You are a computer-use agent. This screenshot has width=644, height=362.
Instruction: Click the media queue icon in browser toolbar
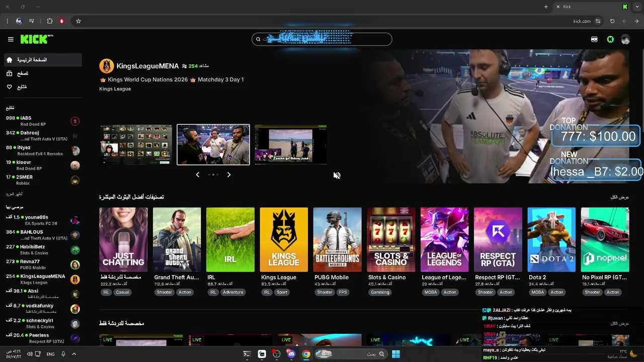32,21
